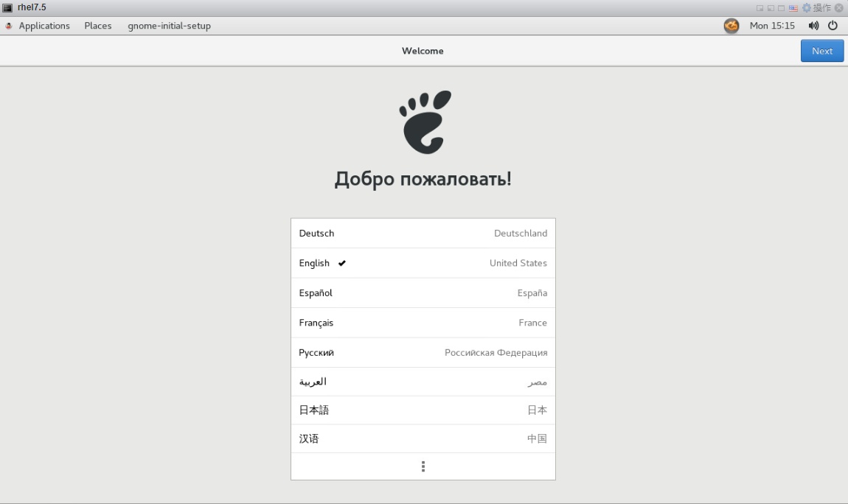The width and height of the screenshot is (848, 504).
Task: Select the Русский language row
Action: (423, 352)
